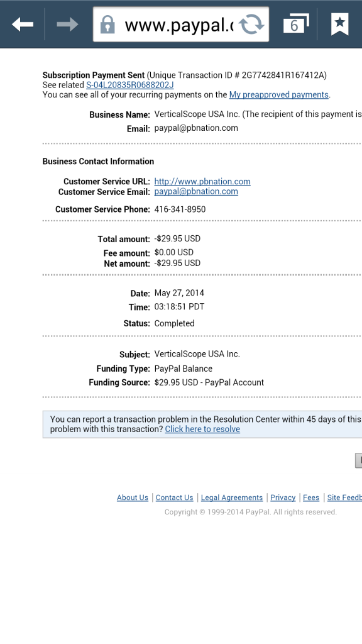The image size is (362, 644).
Task: Open Privacy footer link
Action: click(283, 497)
